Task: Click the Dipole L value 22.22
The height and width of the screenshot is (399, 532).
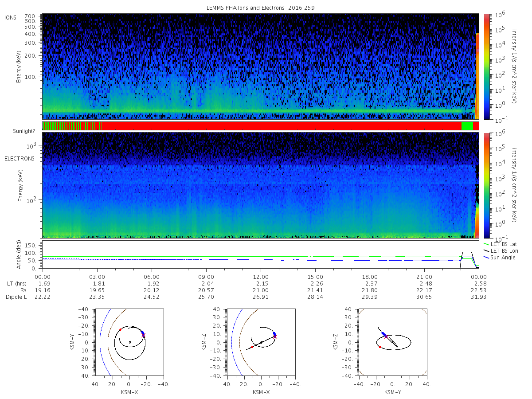Action: click(x=43, y=297)
